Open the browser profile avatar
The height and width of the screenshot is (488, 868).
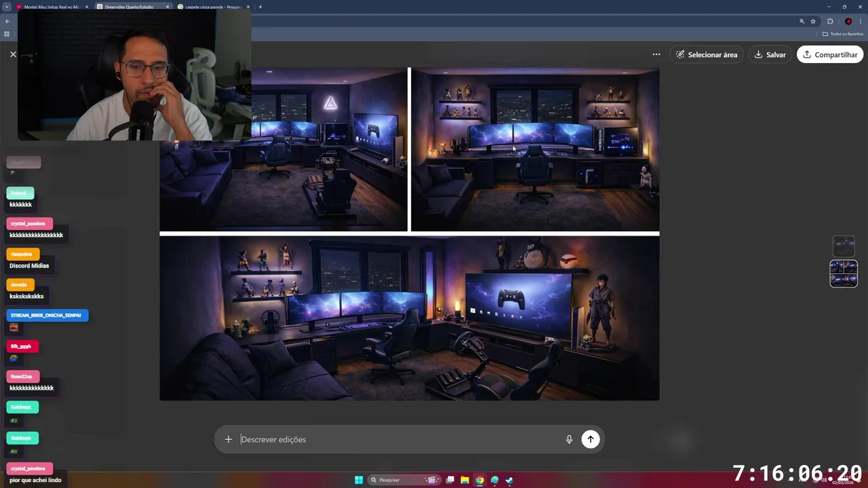[848, 21]
